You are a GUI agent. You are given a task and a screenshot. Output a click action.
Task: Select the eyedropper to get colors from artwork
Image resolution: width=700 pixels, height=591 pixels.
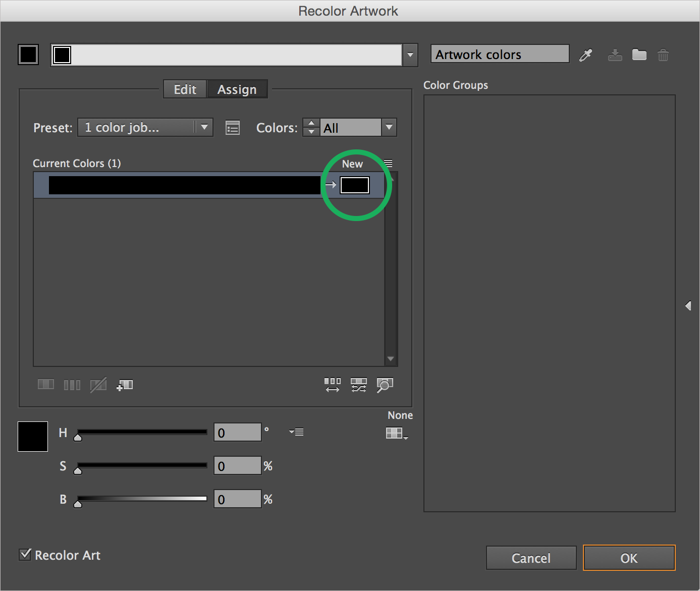pyautogui.click(x=585, y=55)
